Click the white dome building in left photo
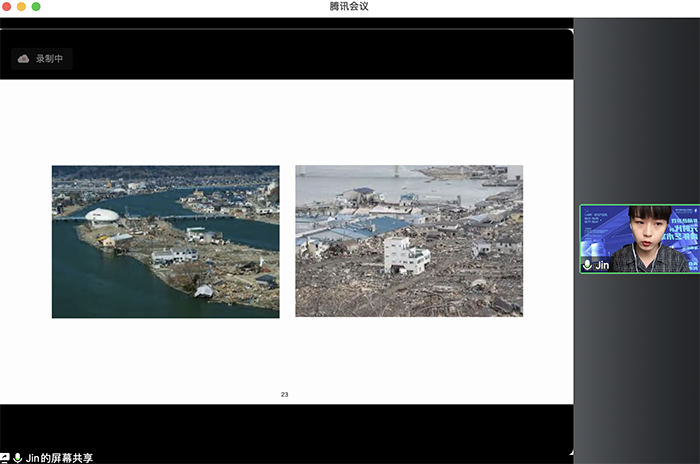Viewport: 700px width, 464px height. point(101,214)
